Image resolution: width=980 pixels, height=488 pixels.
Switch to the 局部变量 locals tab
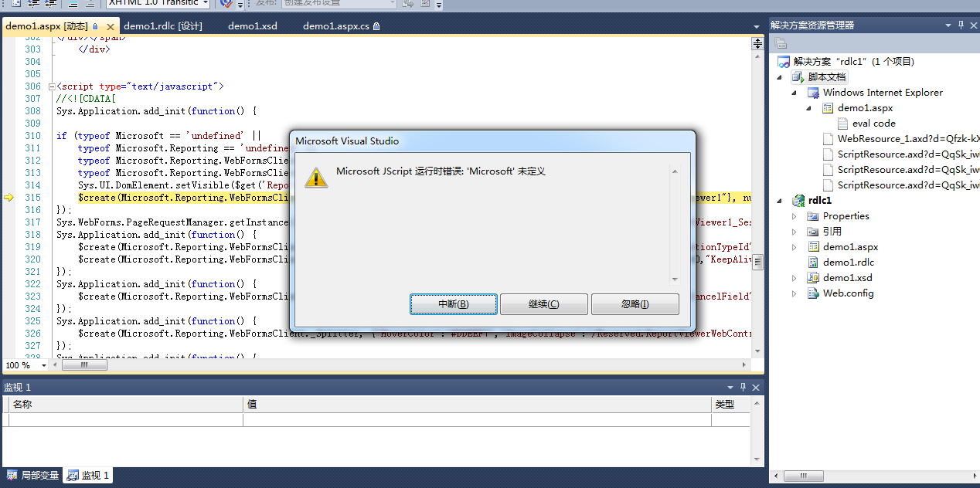click(x=32, y=476)
